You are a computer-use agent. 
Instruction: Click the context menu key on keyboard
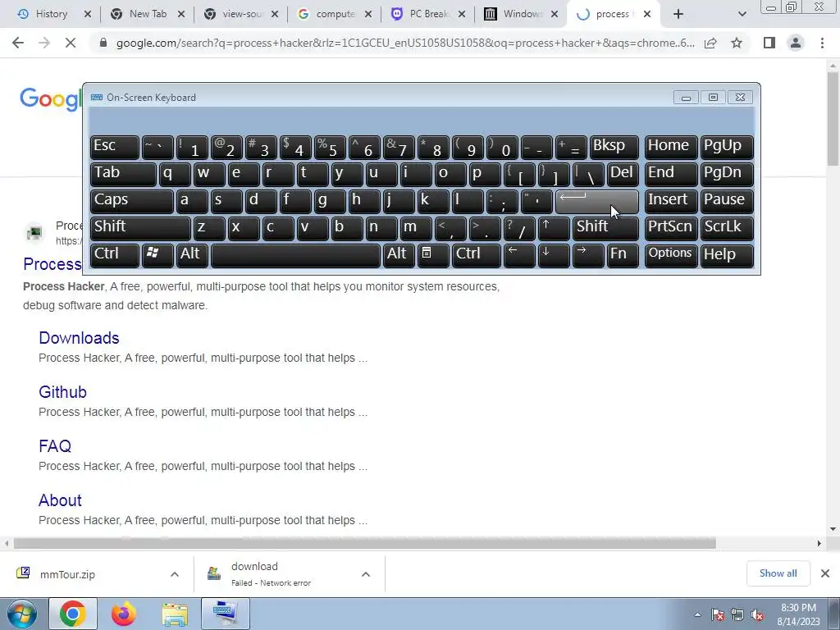coord(433,256)
